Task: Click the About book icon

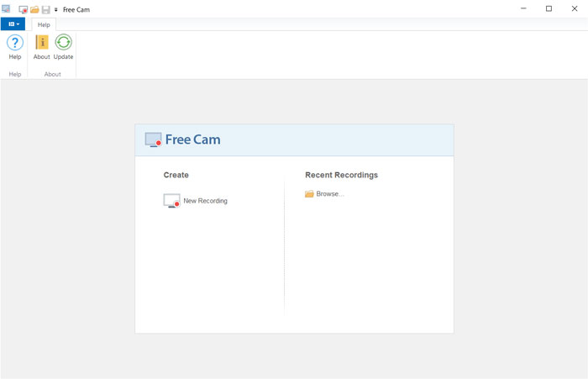Action: point(42,43)
